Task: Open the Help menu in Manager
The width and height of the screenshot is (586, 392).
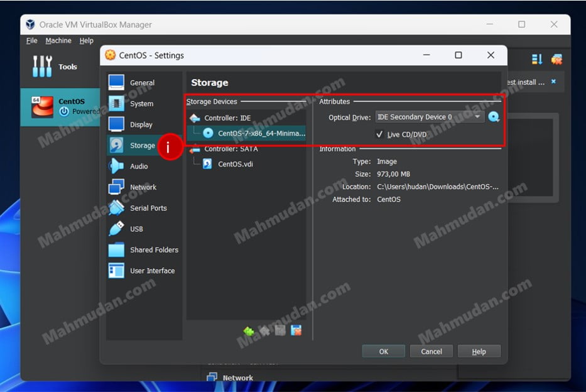Action: [86, 41]
